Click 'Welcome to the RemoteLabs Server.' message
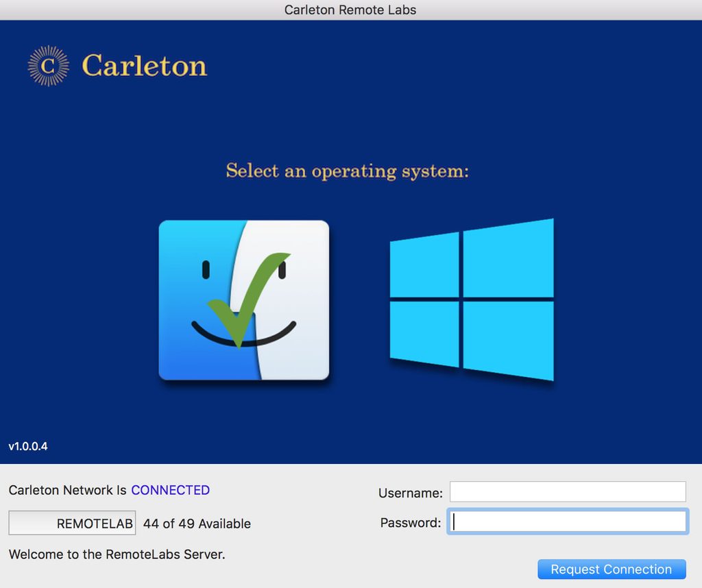702x588 pixels. 117,554
